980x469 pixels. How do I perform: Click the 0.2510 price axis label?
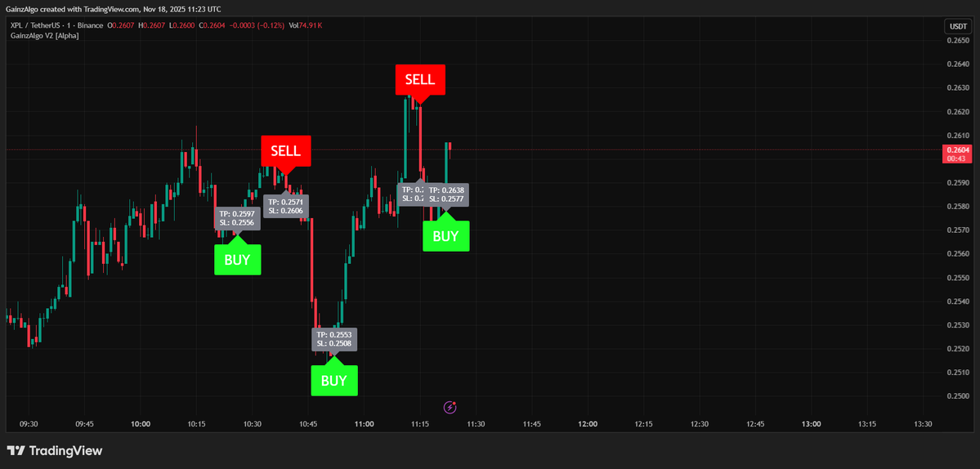coord(957,373)
